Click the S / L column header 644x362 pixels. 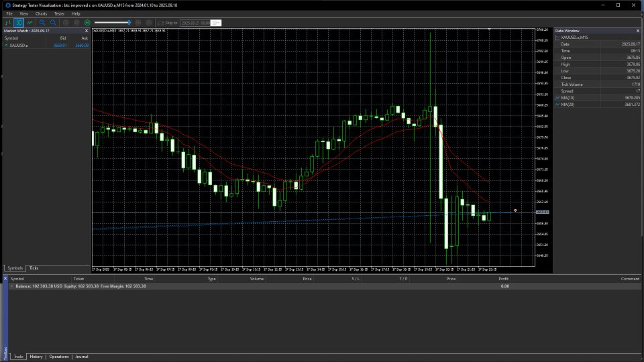tap(356, 279)
